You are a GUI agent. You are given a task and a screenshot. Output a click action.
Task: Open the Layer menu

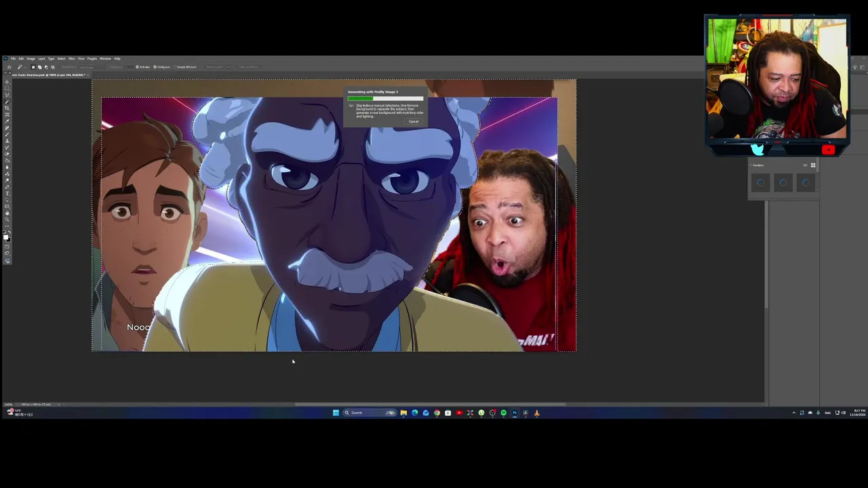point(41,58)
